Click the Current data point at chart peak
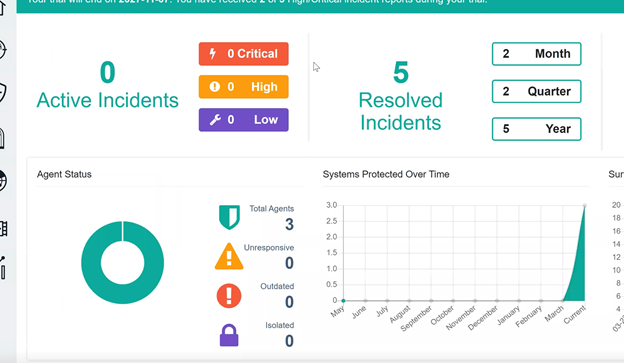 coord(585,205)
